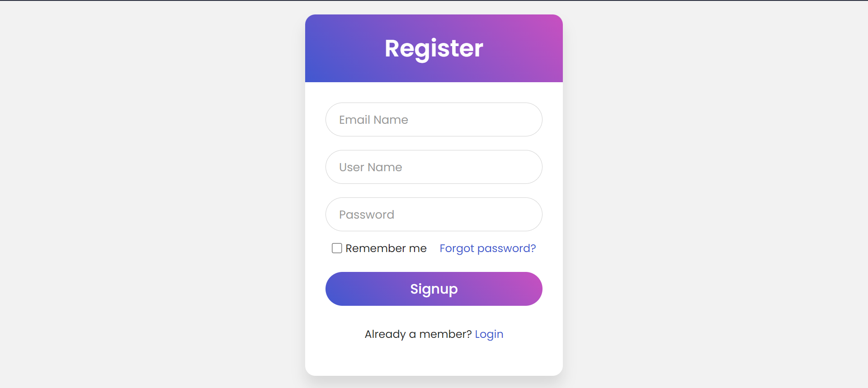Select the Password field
The width and height of the screenshot is (868, 388).
click(434, 215)
